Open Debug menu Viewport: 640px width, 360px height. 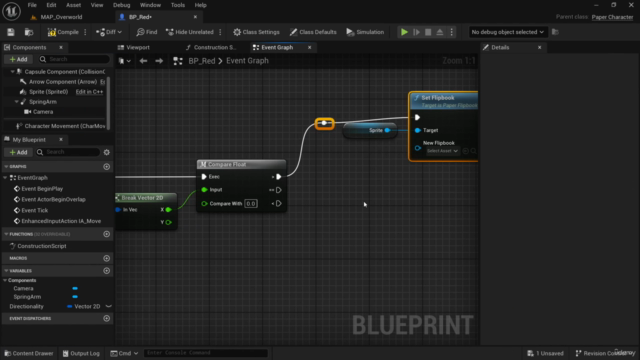coord(121,5)
